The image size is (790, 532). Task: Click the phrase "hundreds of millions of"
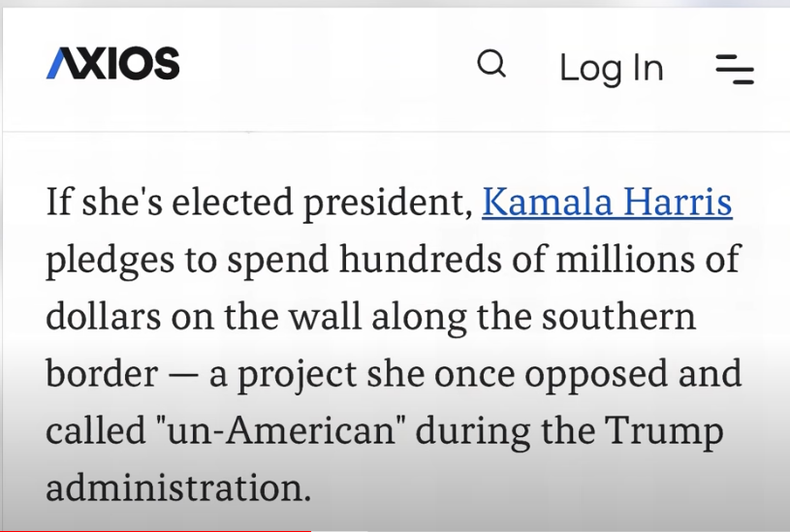tap(540, 259)
